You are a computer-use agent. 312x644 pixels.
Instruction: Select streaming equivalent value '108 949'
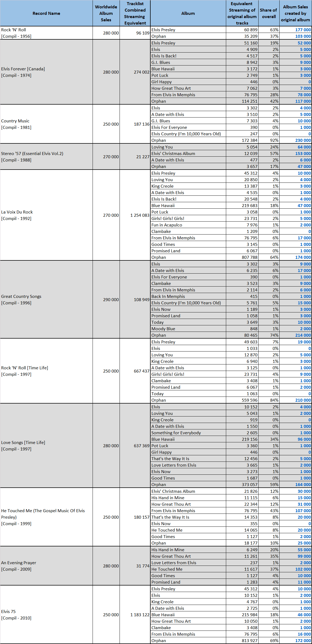(x=142, y=299)
